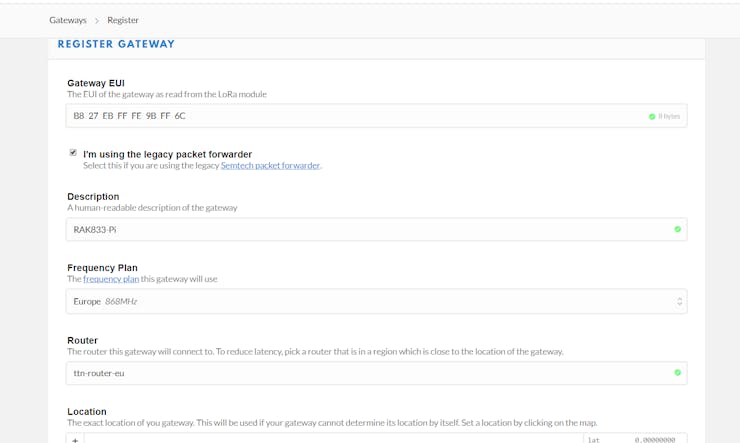Click the green check icon in Router field
Screen dimensions: 740x443
tap(678, 373)
